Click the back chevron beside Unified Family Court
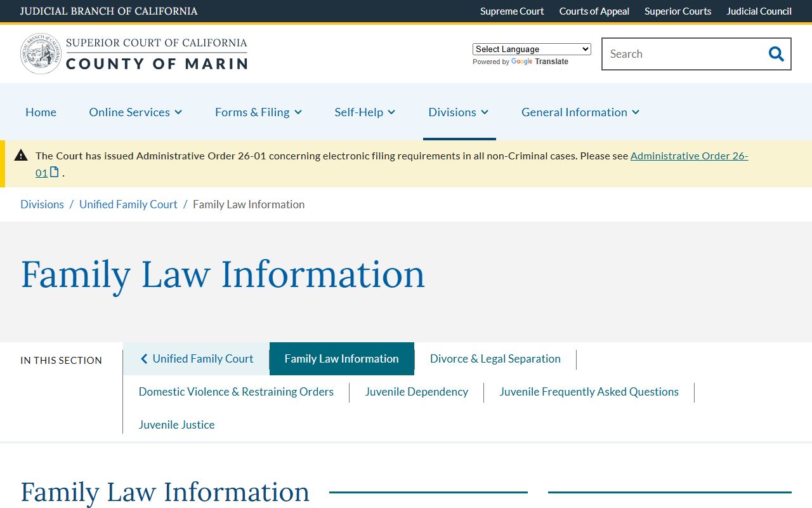Image resolution: width=812 pixels, height=508 pixels. (144, 359)
